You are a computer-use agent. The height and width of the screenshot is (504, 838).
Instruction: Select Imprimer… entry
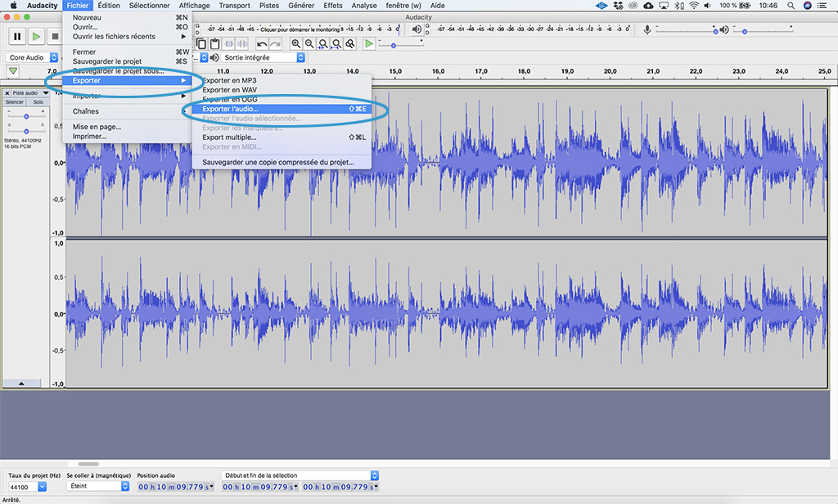[x=127, y=137]
